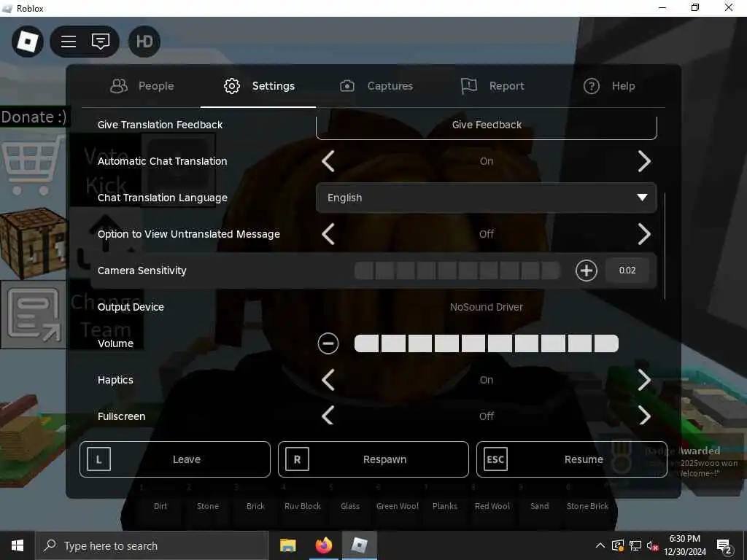Switch to the People tab
747x560 pixels.
[142, 86]
